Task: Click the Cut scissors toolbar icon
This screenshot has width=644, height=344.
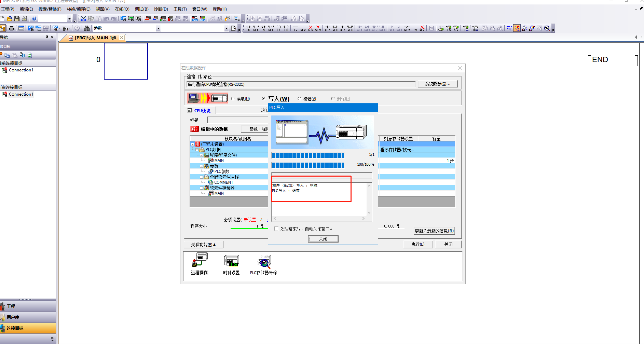Action: pos(83,18)
